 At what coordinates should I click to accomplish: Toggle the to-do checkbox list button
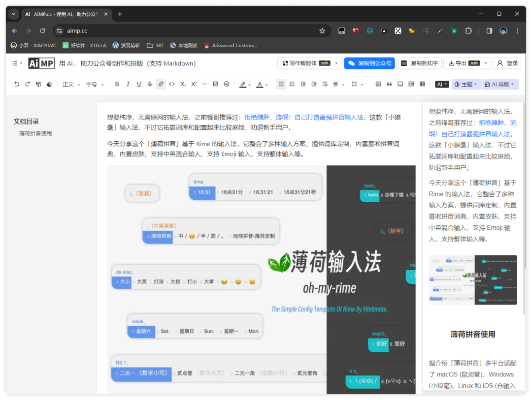(216, 84)
